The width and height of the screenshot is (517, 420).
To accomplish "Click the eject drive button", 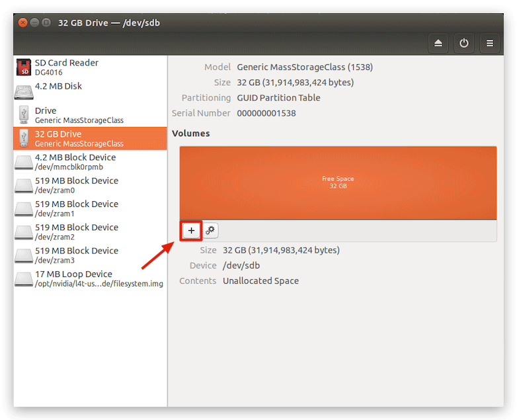I will [438, 43].
